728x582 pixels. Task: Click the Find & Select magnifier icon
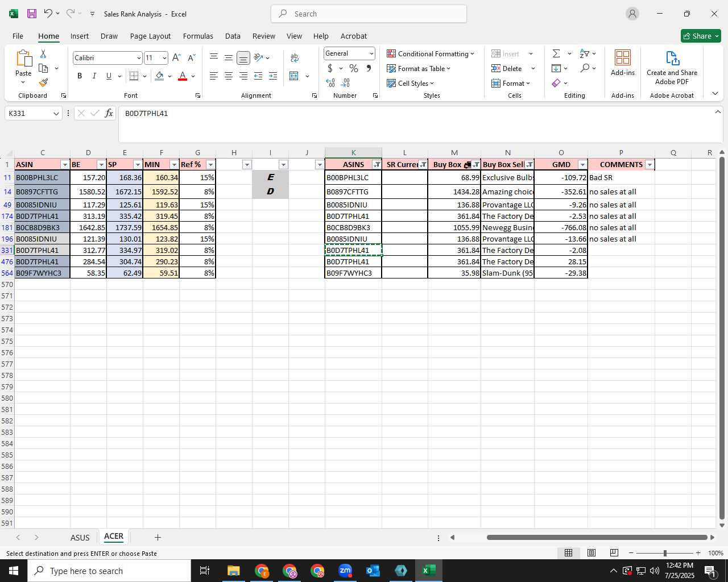pyautogui.click(x=585, y=68)
